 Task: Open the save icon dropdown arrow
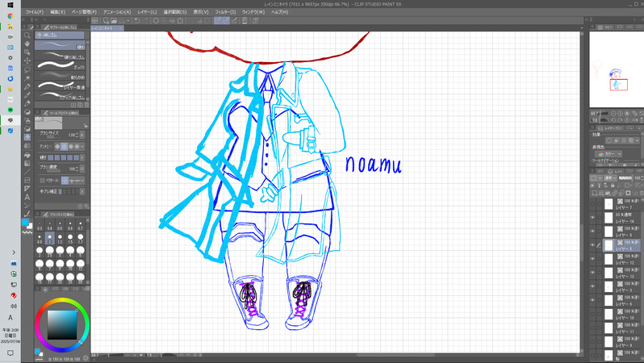[x=128, y=20]
